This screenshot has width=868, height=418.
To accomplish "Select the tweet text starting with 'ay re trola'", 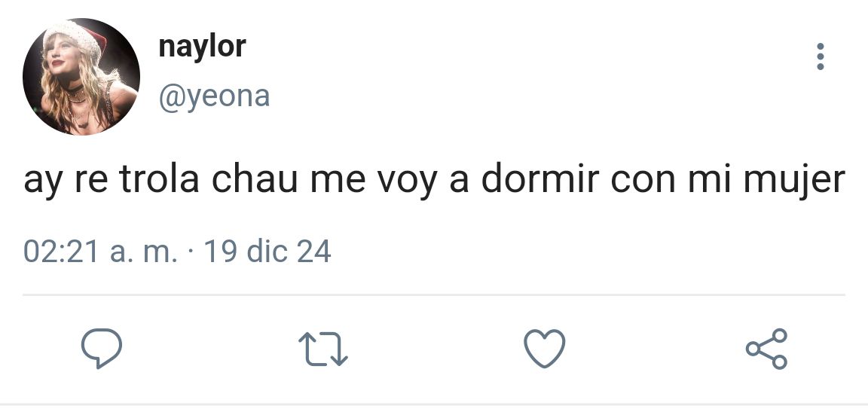I will 434,181.
